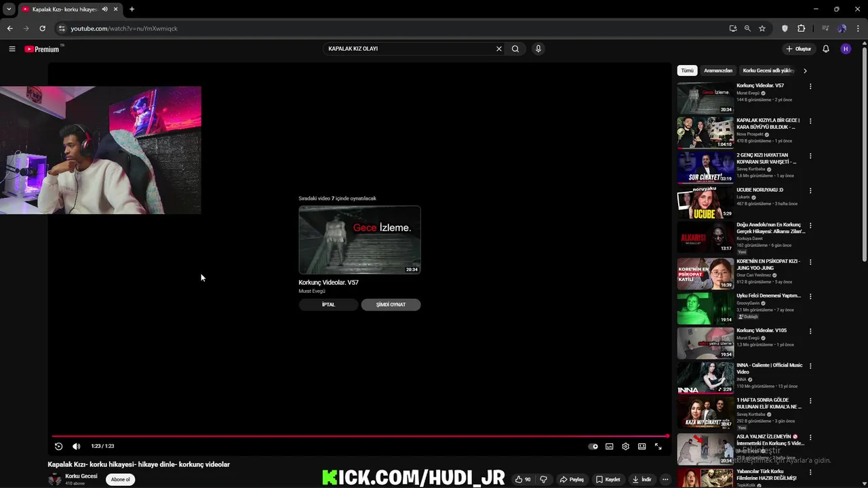868x488 pixels.
Task: Open Chrome tab search dropdown arrow
Action: [x=9, y=9]
